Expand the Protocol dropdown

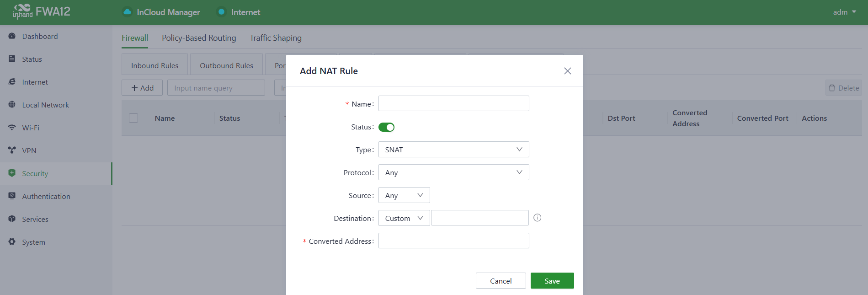coord(453,172)
